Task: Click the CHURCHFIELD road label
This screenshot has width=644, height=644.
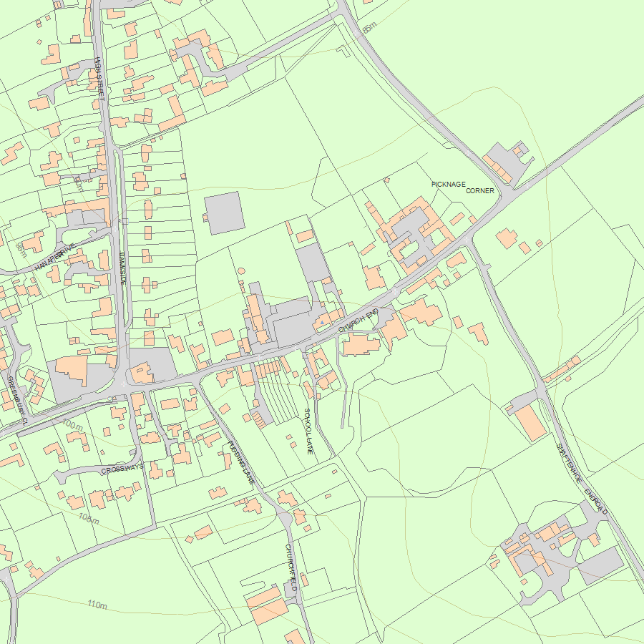Action: (291, 567)
